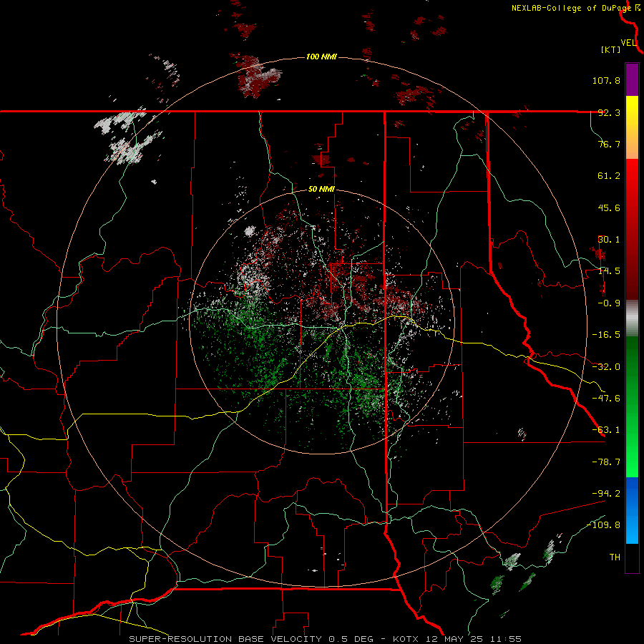Select the -63.1 value on the velocity scale
The width and height of the screenshot is (644, 644).
[x=606, y=430]
